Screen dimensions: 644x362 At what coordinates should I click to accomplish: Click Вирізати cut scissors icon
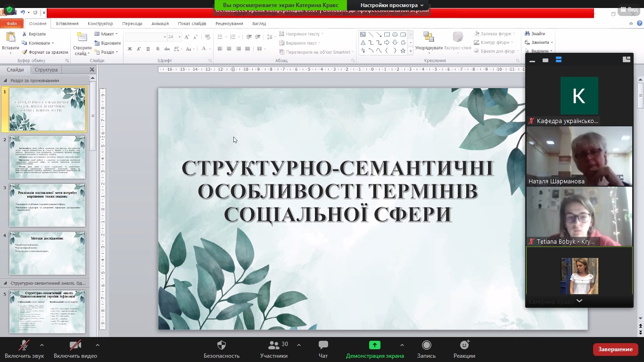(25, 34)
